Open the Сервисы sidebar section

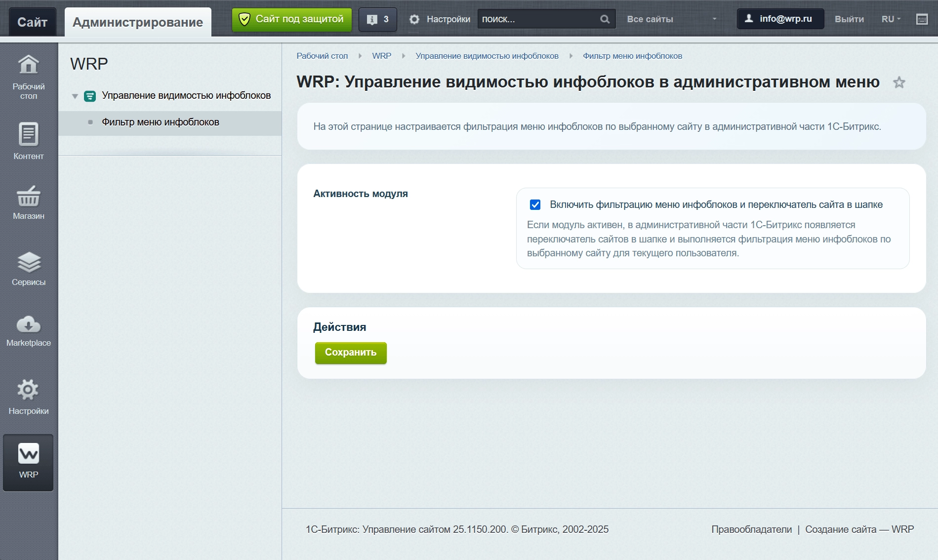(x=29, y=269)
